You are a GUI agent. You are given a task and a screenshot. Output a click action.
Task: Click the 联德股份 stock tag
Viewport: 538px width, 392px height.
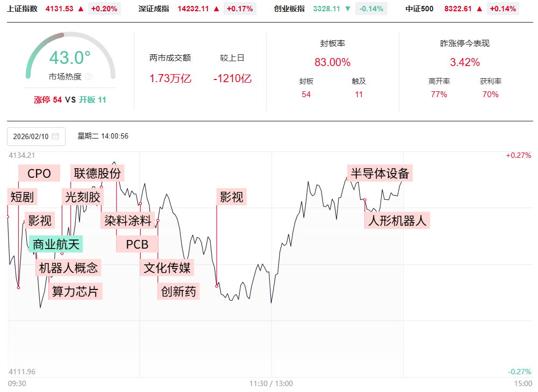(x=98, y=173)
